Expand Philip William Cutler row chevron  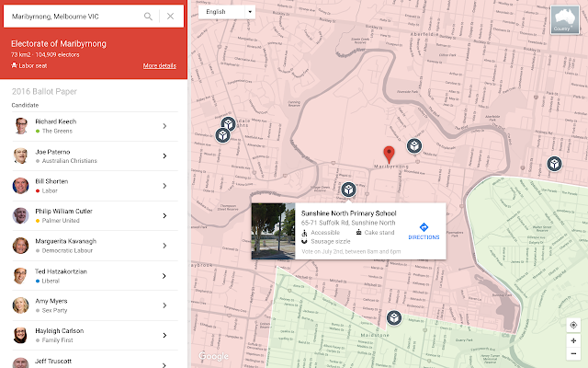164,215
